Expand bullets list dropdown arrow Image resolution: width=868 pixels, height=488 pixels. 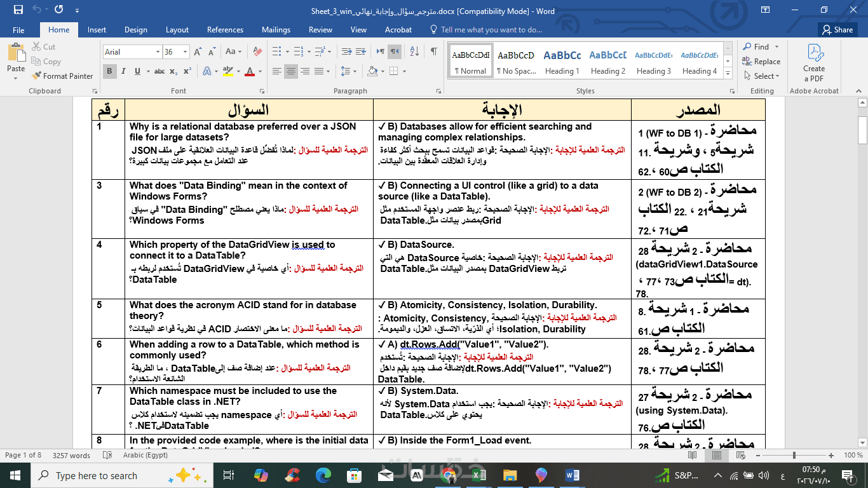286,52
